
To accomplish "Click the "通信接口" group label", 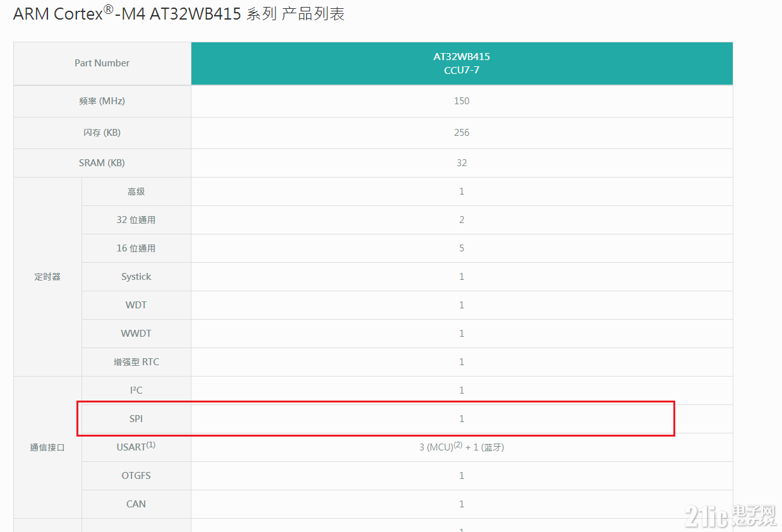I will click(47, 447).
